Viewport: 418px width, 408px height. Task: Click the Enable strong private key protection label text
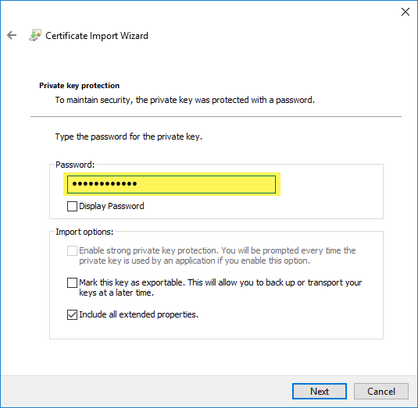coord(217,256)
